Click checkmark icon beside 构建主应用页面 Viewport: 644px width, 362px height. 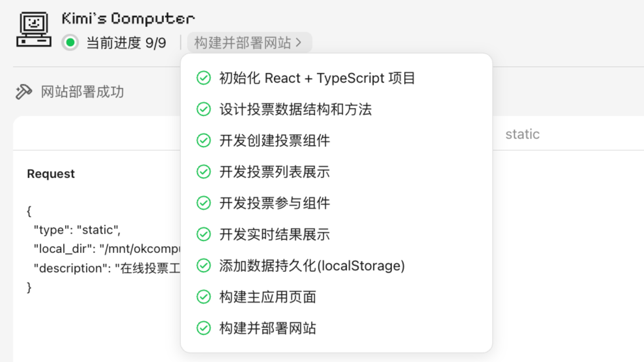pos(204,297)
